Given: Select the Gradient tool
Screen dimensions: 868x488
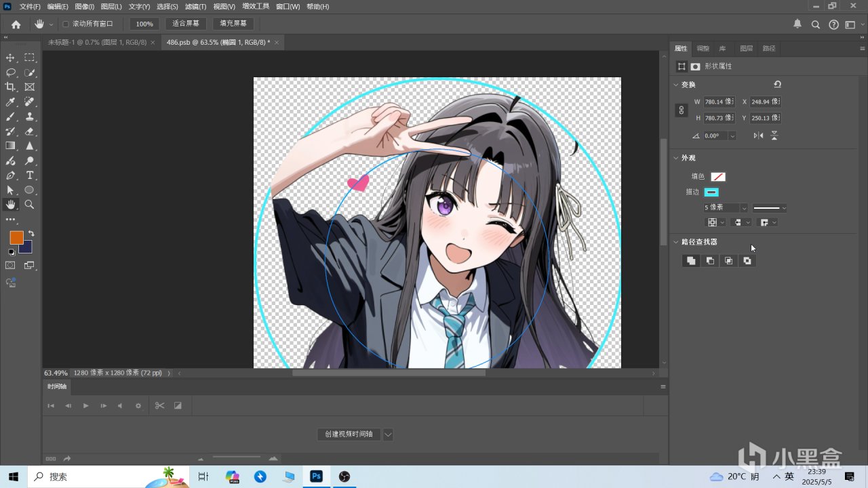Looking at the screenshot, I should pyautogui.click(x=10, y=146).
